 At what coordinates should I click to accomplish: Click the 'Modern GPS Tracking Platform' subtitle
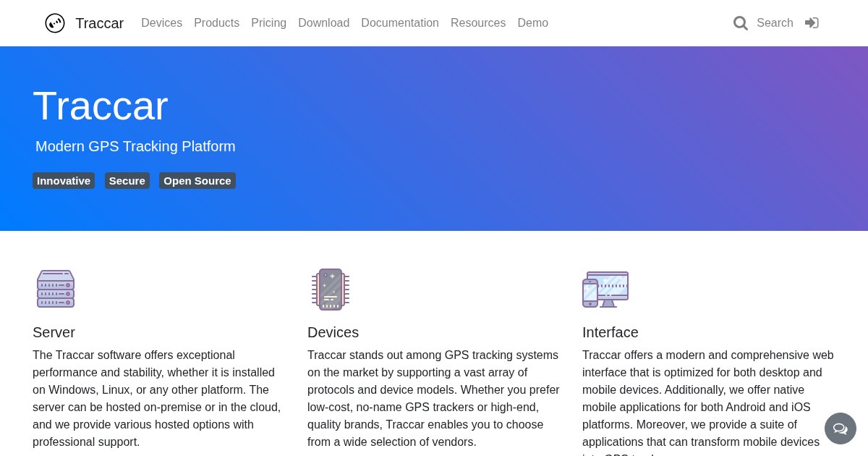coord(135,146)
